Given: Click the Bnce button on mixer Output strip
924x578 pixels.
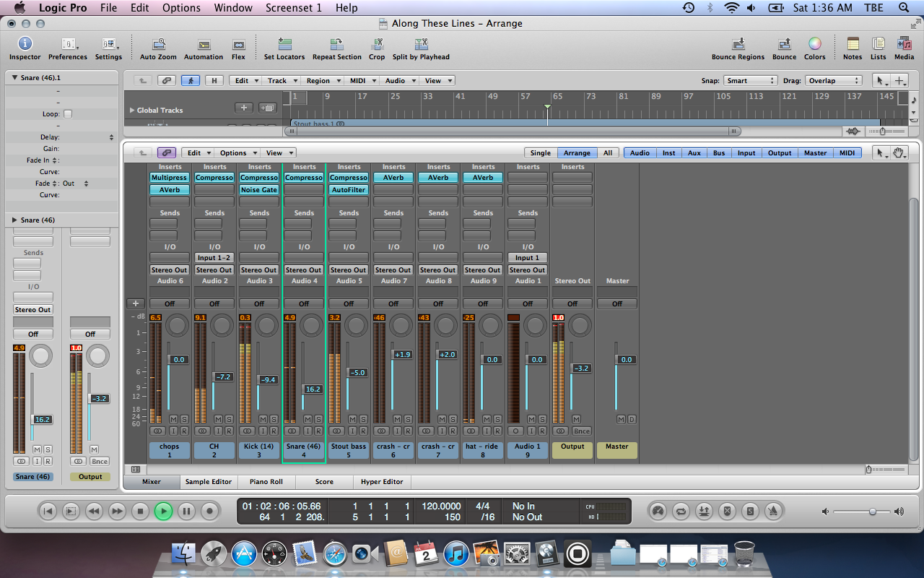Looking at the screenshot, I should coord(581,431).
